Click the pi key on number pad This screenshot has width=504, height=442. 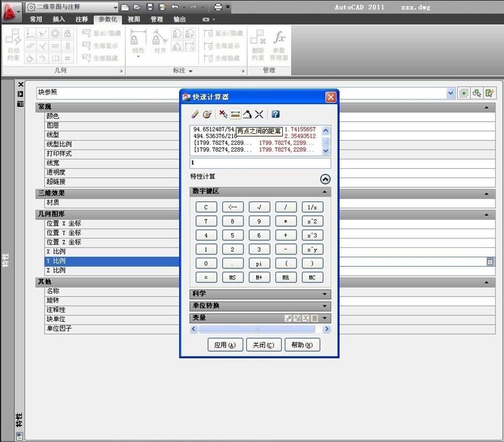259,263
